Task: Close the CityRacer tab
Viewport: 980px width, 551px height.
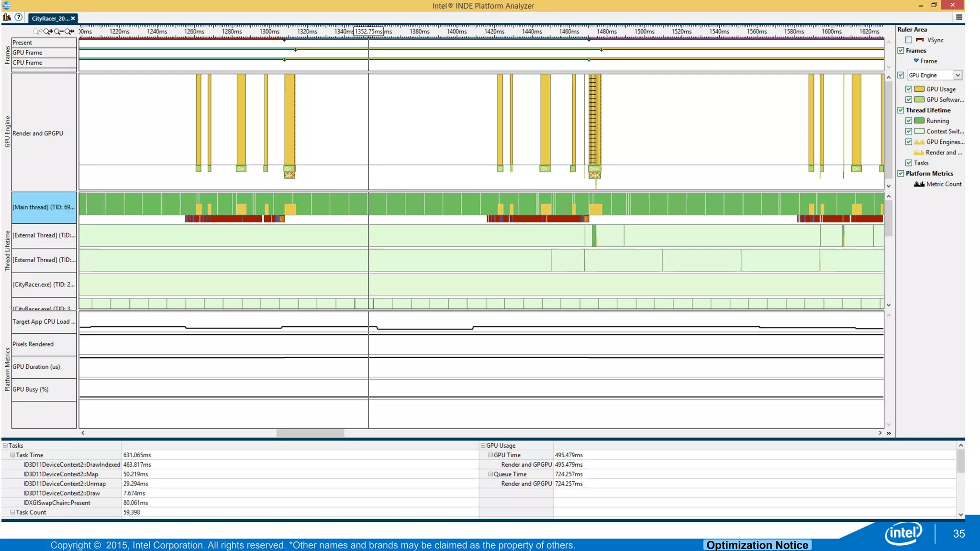Action: (73, 18)
